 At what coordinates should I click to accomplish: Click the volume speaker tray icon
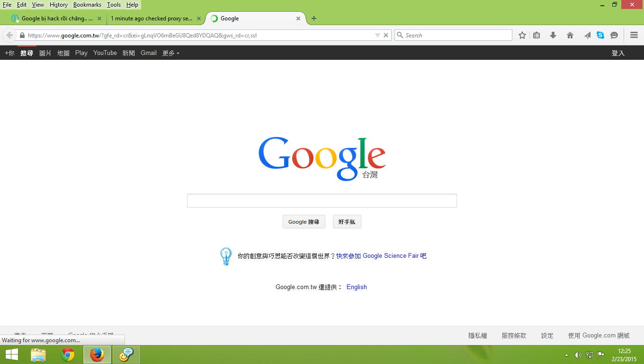coord(578,355)
